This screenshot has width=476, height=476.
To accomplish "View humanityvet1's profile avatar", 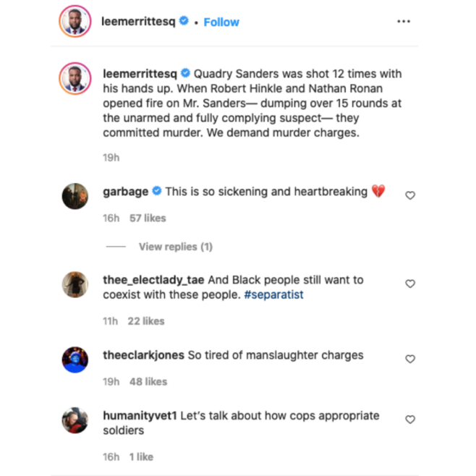I will (75, 420).
